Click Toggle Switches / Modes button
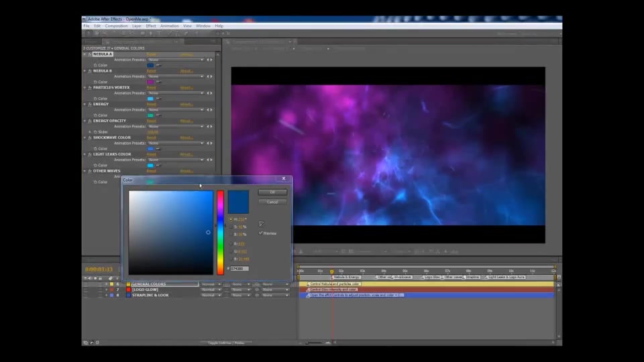 (x=225, y=343)
